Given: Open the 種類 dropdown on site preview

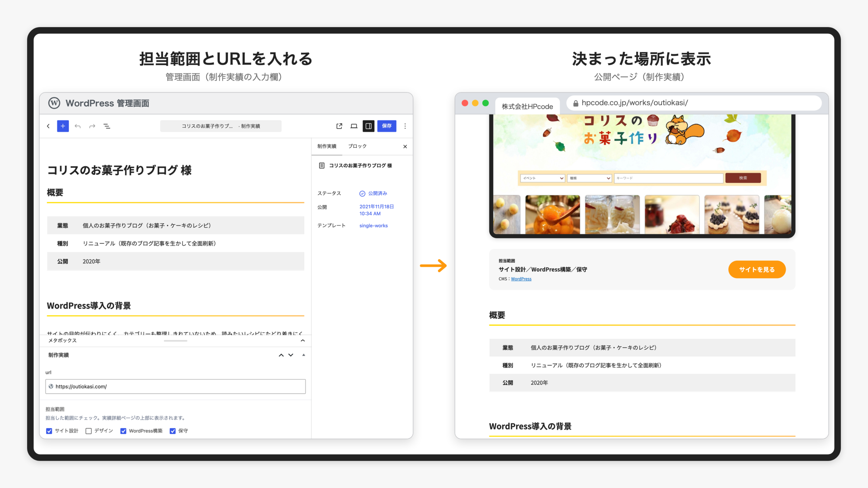Looking at the screenshot, I should (x=590, y=178).
